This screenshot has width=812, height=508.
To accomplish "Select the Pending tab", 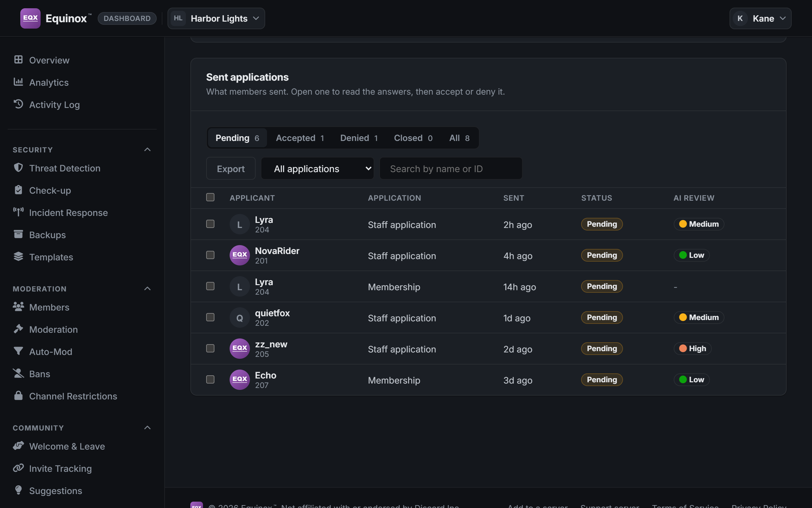I will tap(237, 138).
